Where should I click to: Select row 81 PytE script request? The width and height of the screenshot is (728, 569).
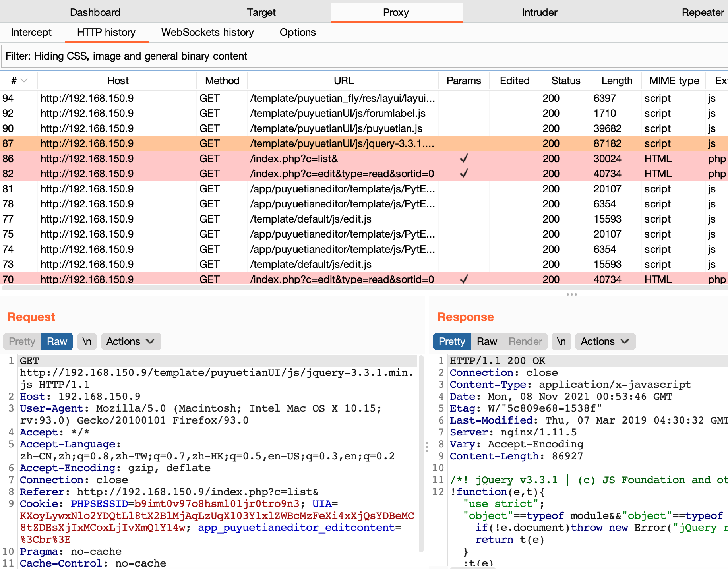click(364, 189)
